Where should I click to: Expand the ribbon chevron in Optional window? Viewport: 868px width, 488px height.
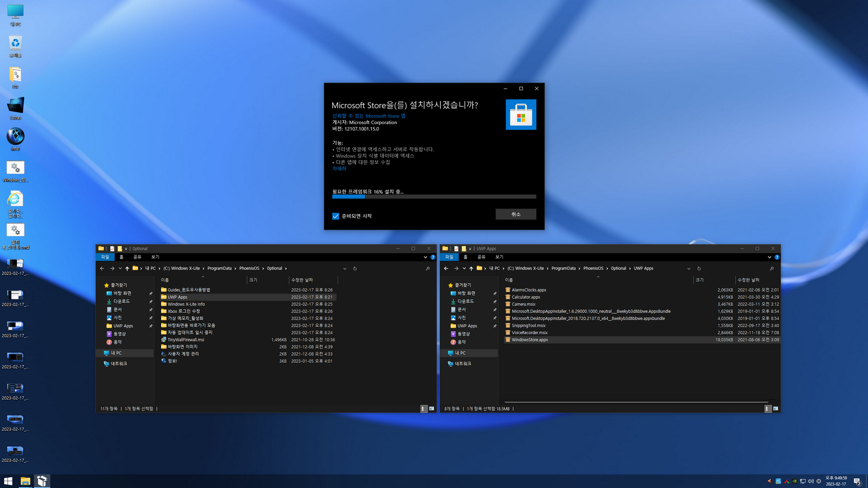point(425,257)
